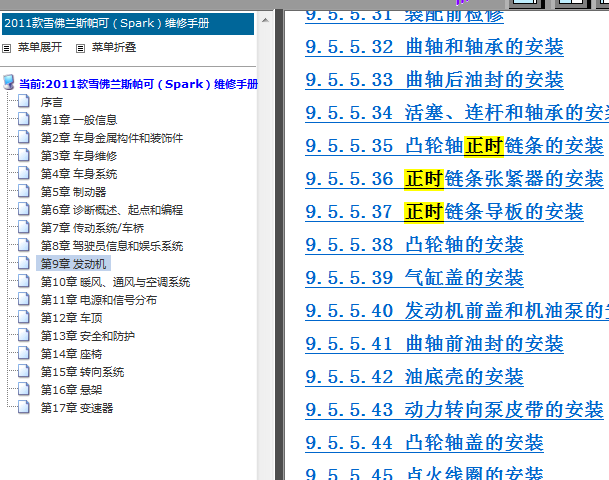The width and height of the screenshot is (609, 480).
Task: Open chapter 第1章 一般信息
Action: tap(79, 120)
